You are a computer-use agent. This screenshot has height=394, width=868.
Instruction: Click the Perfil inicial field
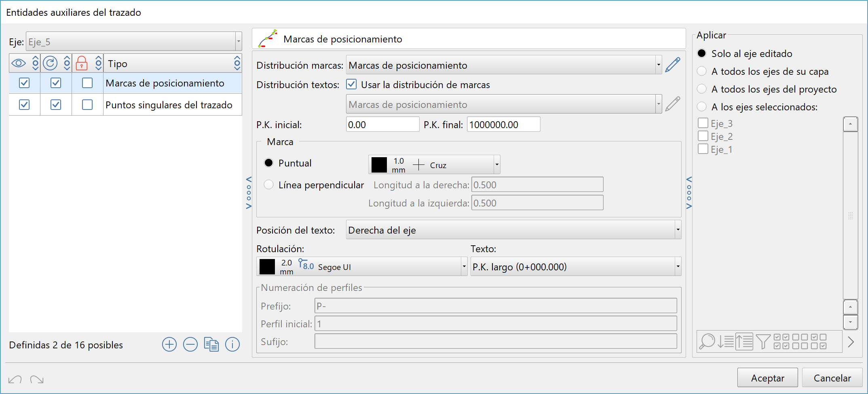pos(496,324)
